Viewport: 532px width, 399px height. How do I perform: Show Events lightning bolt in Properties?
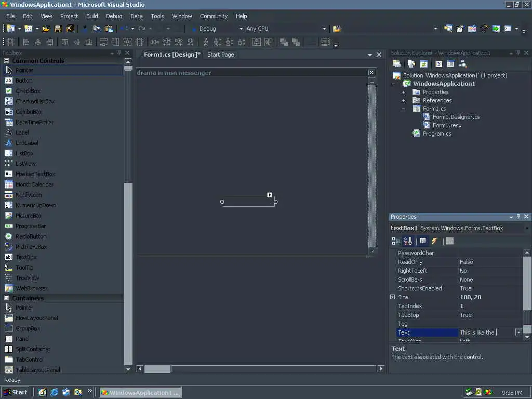tap(435, 241)
